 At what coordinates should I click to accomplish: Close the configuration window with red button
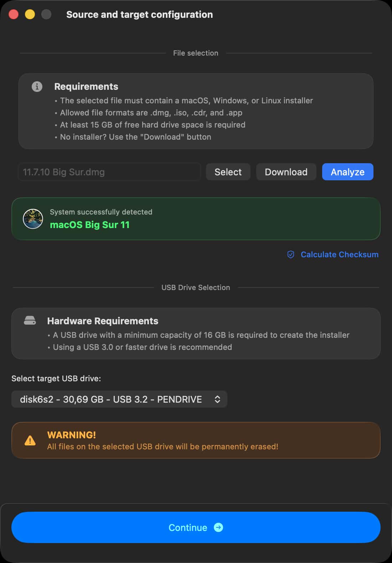pos(14,14)
